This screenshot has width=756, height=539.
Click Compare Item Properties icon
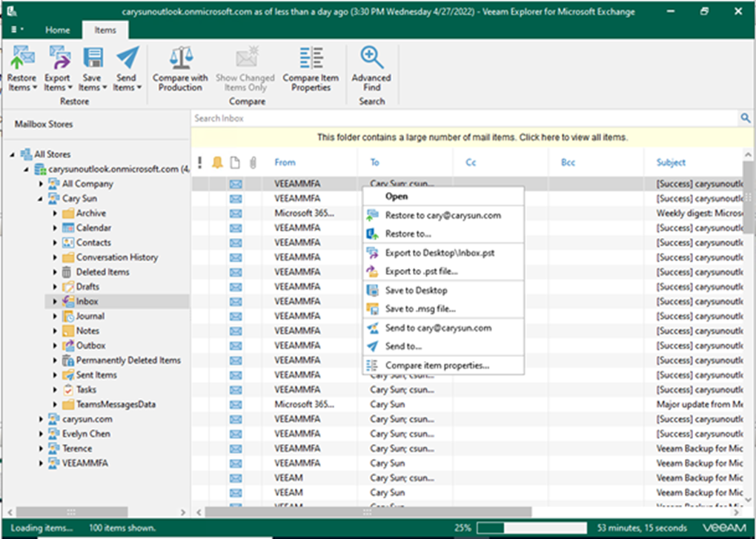pyautogui.click(x=311, y=58)
